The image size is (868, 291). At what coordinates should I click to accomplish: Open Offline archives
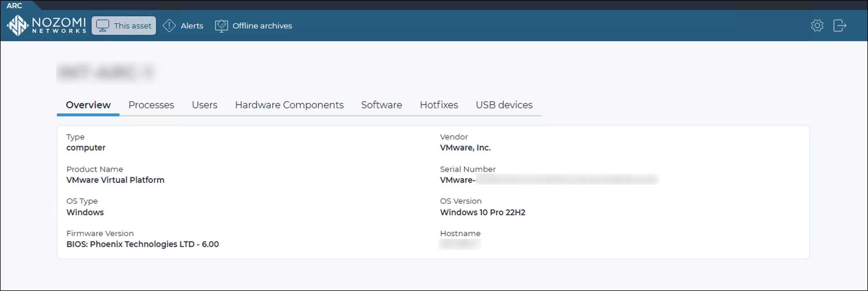click(254, 25)
